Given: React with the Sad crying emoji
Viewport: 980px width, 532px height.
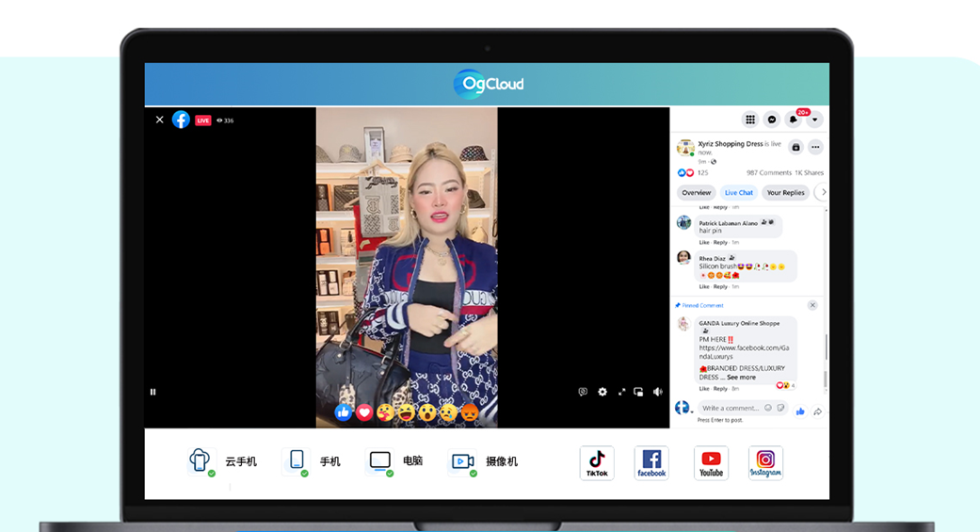Looking at the screenshot, I should click(x=448, y=412).
